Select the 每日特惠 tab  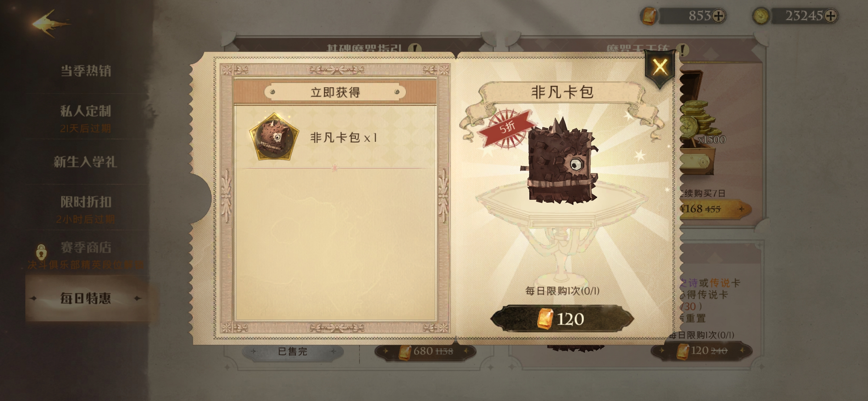pyautogui.click(x=86, y=298)
